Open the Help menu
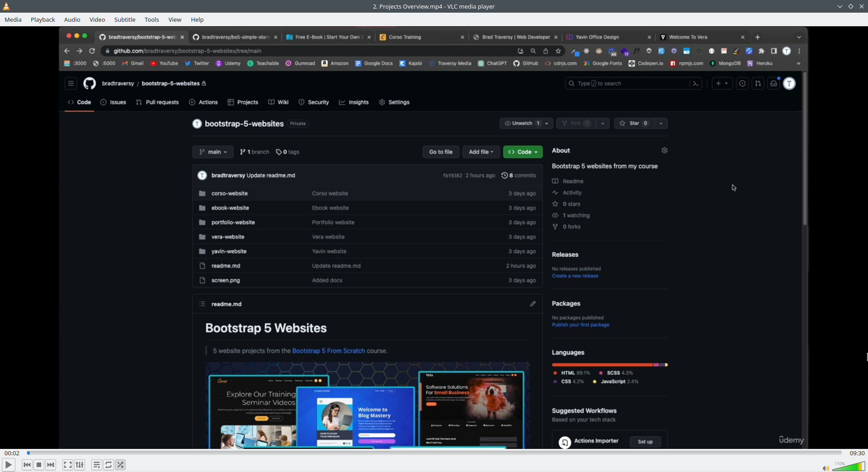Viewport: 868px width, 472px height. (197, 19)
